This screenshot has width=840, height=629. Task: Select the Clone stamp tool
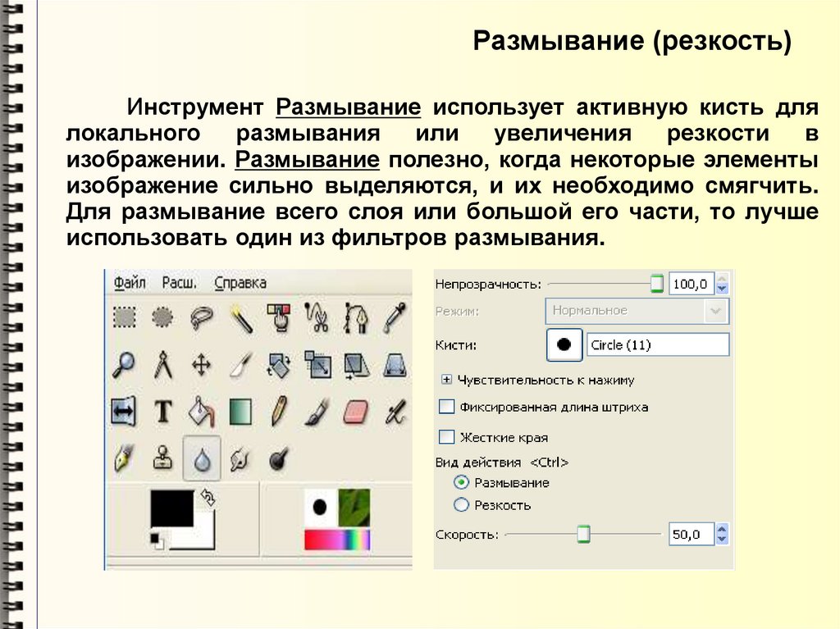(x=163, y=458)
